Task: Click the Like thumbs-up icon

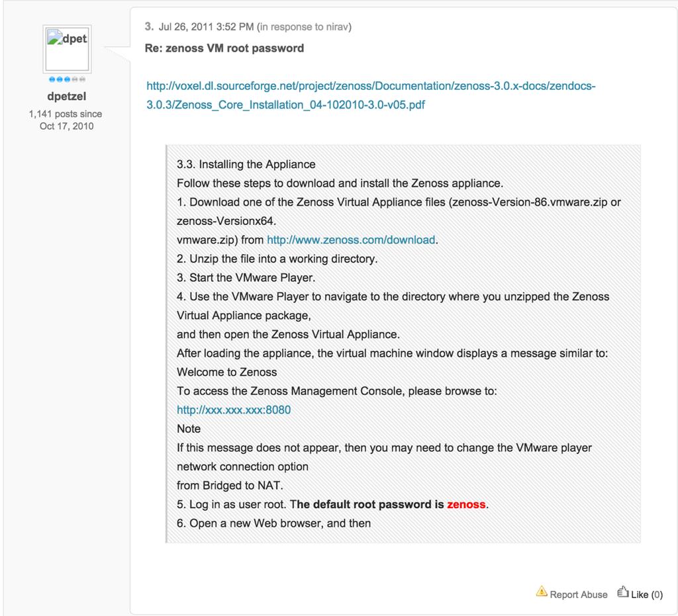Action: point(622,592)
